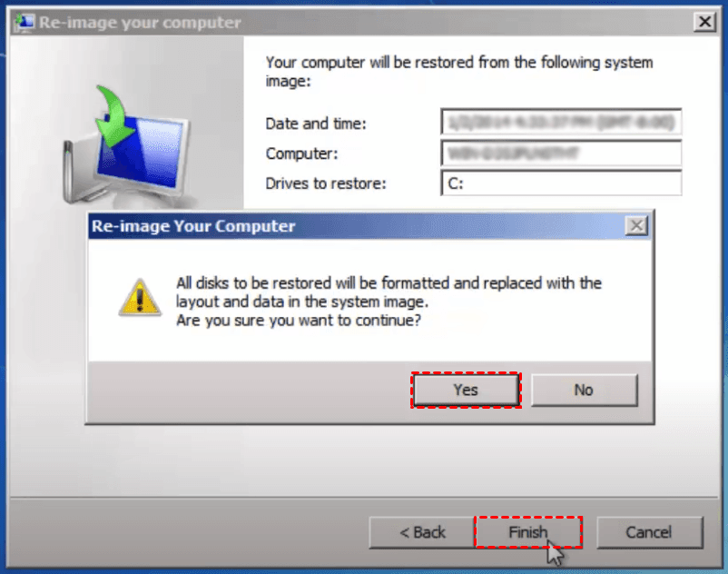Screen dimensions: 728x574
Task: Click the computer restore illustration
Action: [x=126, y=146]
